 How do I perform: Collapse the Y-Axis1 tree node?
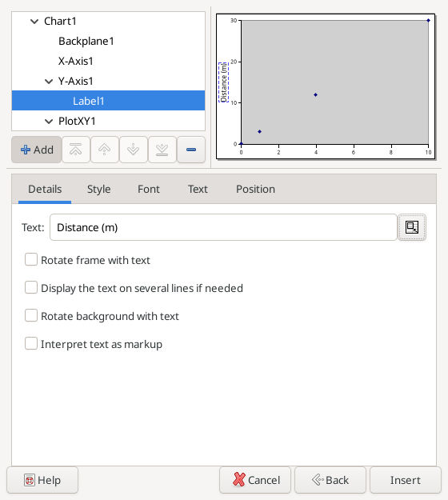click(x=49, y=82)
